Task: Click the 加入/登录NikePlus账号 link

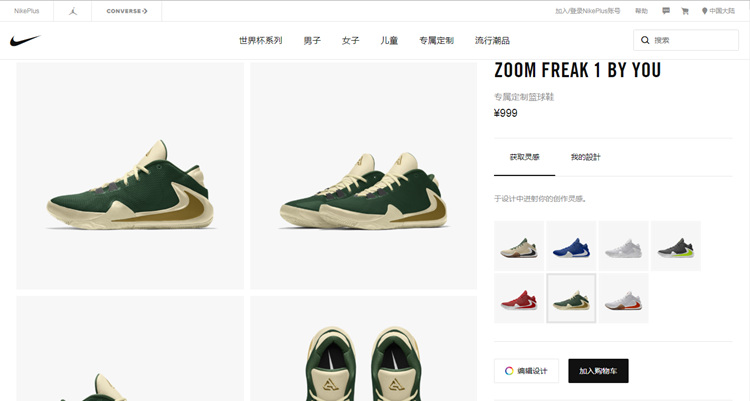Action: pyautogui.click(x=587, y=11)
